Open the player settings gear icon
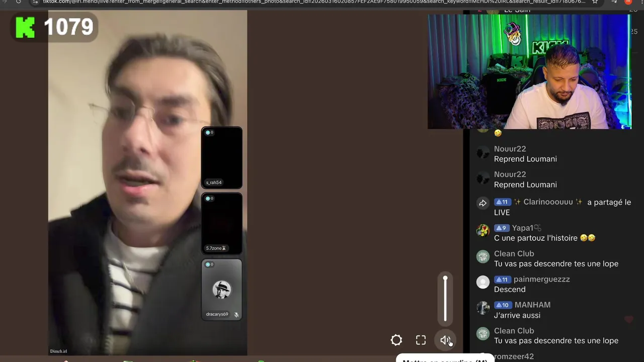Image resolution: width=644 pixels, height=362 pixels. click(x=396, y=340)
